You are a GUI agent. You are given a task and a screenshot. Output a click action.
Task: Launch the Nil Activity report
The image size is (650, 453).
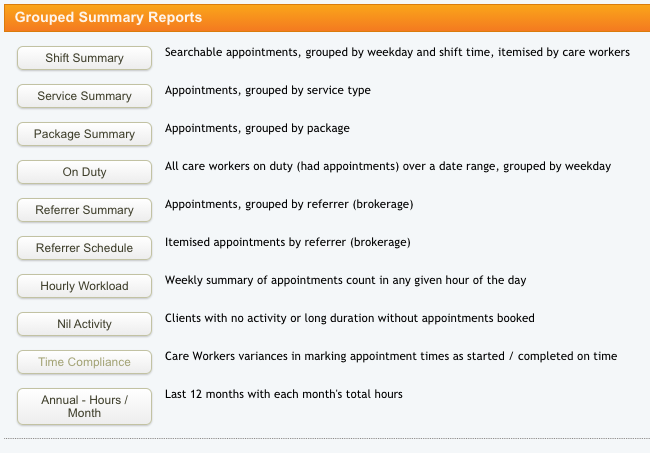(84, 324)
